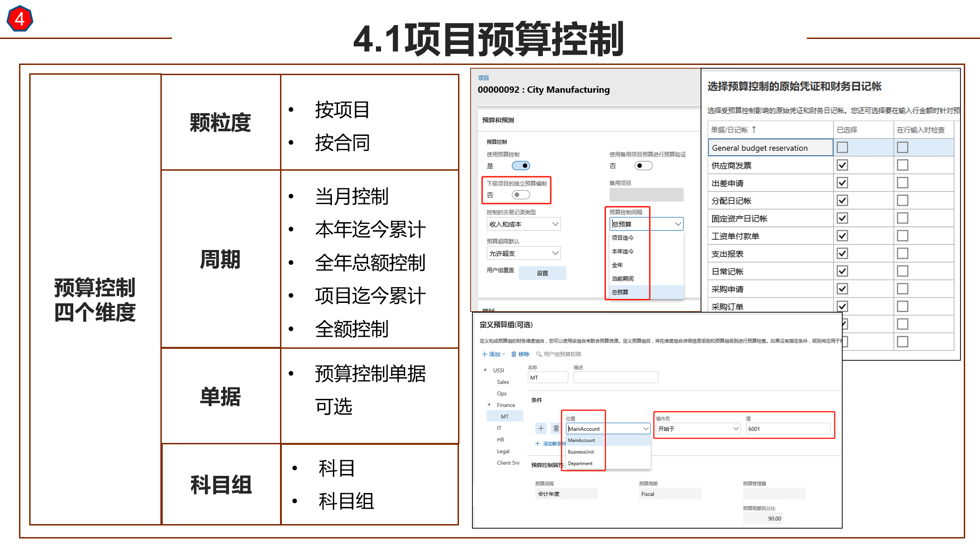980x551 pixels.
Task: Click the General budget reservation row cell
Action: click(x=770, y=147)
